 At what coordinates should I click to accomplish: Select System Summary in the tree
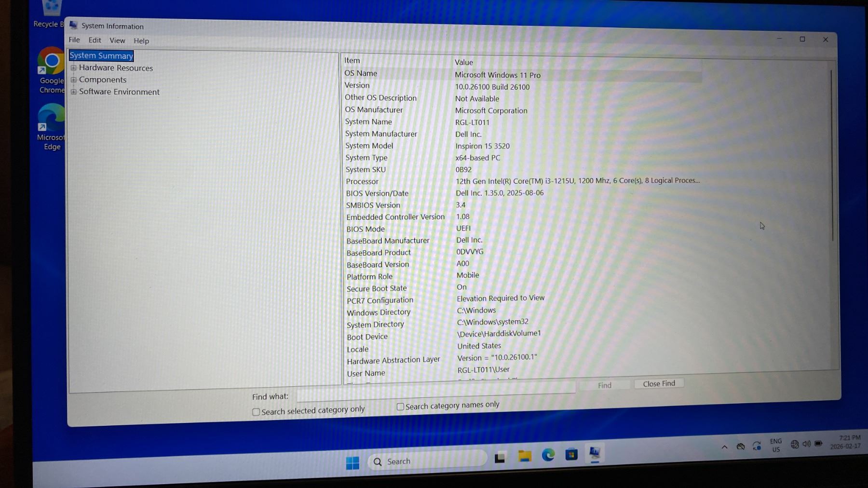[101, 55]
